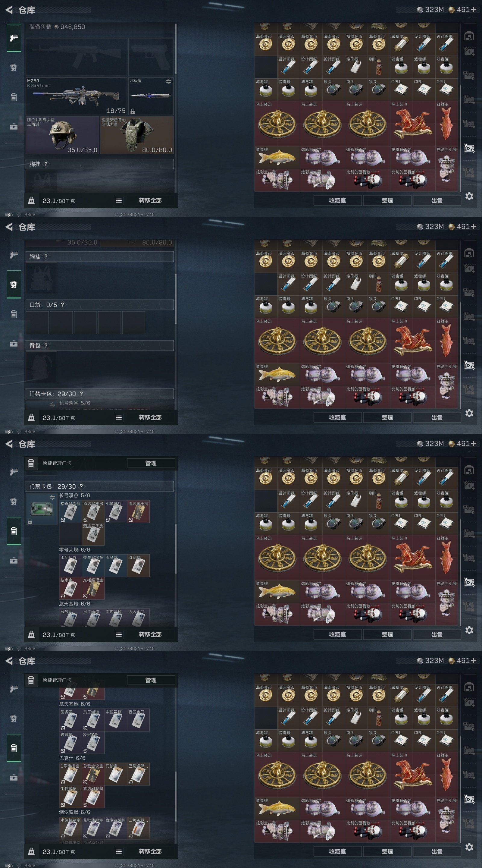
Task: Click the 装备价值 946,850 value label
Action: click(57, 27)
